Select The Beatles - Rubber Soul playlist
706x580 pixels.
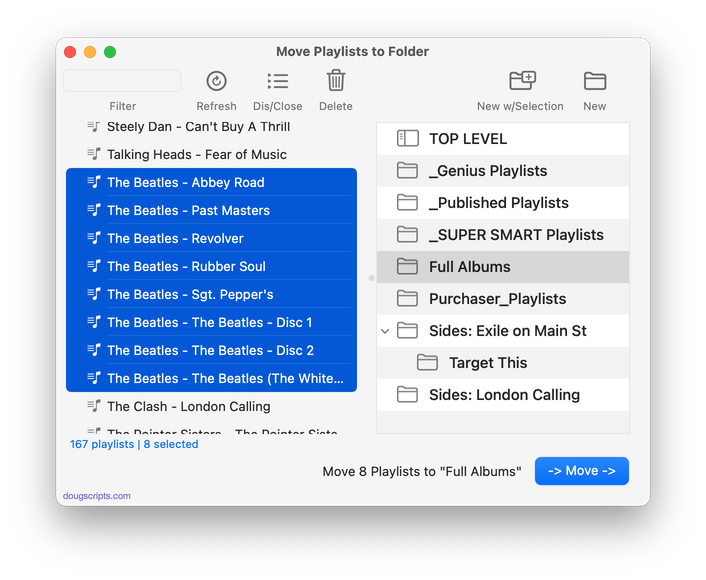[x=211, y=266]
